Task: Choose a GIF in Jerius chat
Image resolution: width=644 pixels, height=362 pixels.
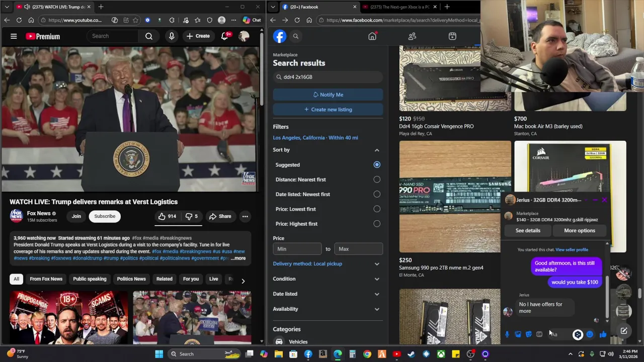Action: point(539,334)
